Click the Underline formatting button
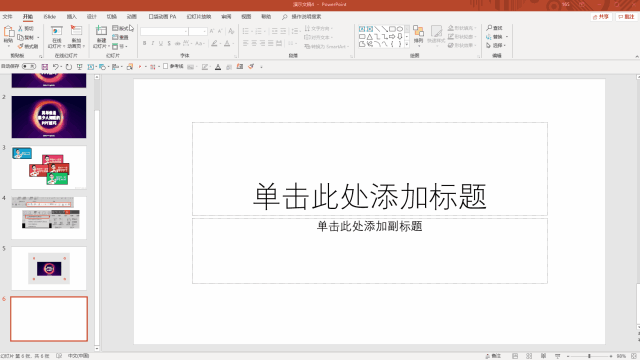 click(x=161, y=43)
